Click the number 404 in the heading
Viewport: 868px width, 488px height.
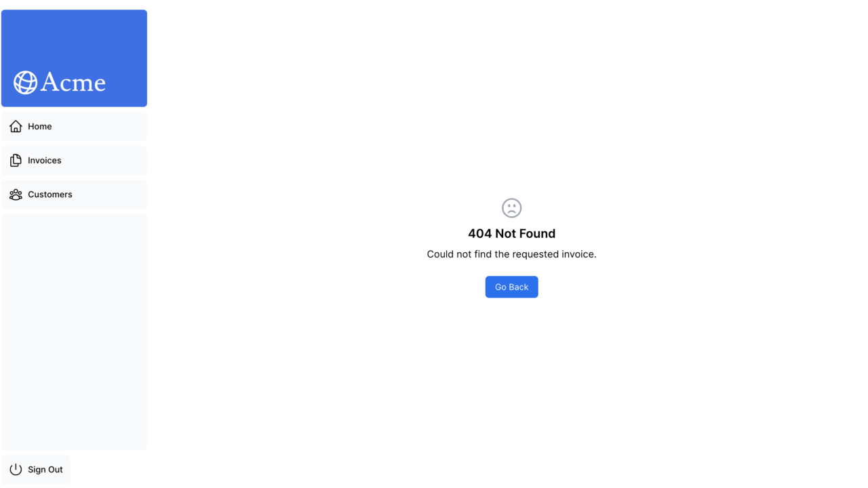point(480,233)
